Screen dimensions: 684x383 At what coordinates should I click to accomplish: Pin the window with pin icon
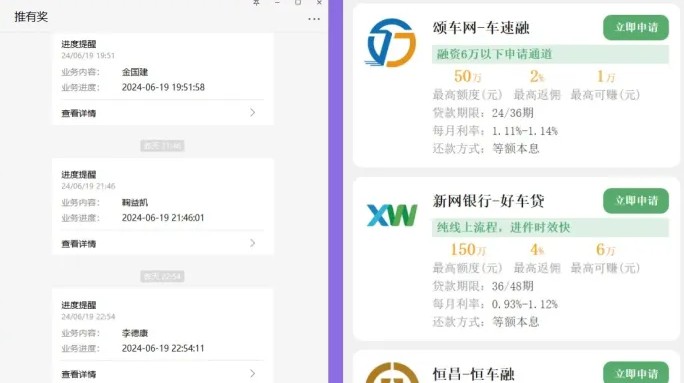click(256, 3)
